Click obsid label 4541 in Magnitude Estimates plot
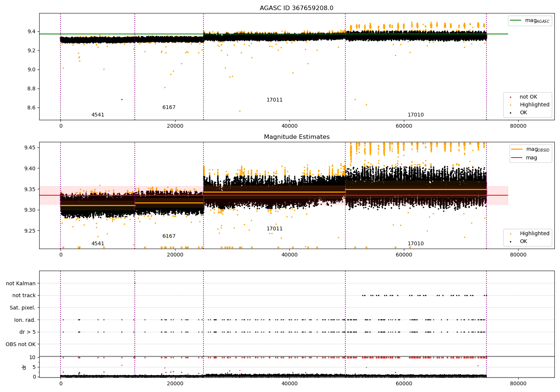This screenshot has width=560, height=392. click(x=98, y=244)
